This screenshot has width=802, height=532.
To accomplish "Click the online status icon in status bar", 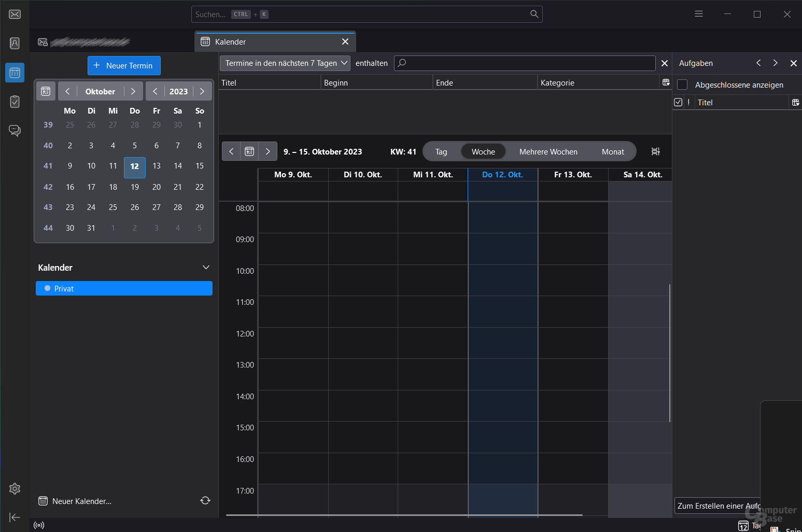I will [x=39, y=525].
